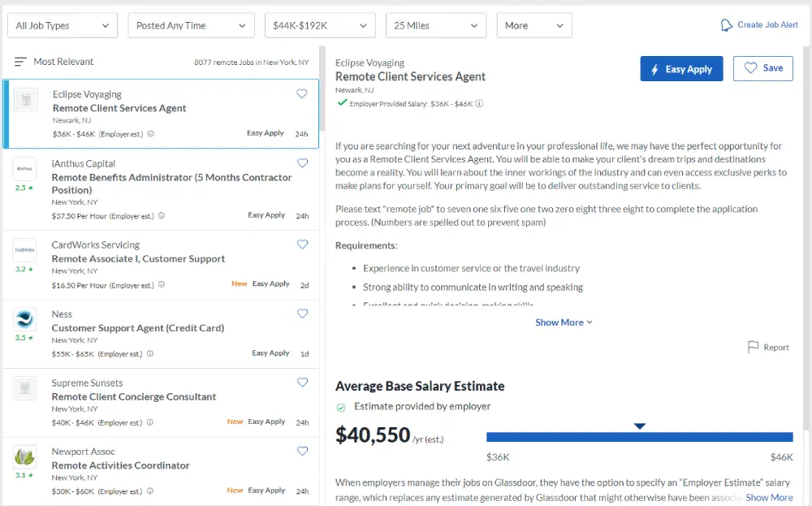Open Remote Associate I, Customer Support listing
Screen dimensions: 812x506
138,258
